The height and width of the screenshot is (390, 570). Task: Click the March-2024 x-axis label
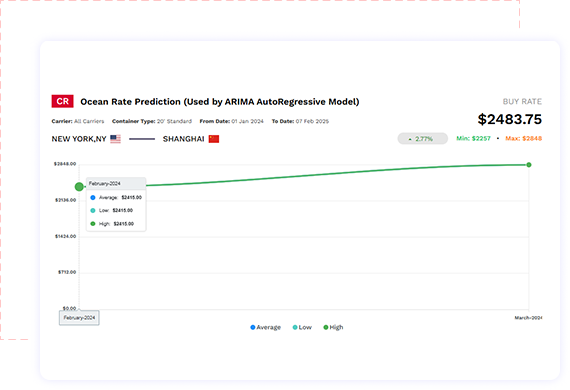coord(528,318)
